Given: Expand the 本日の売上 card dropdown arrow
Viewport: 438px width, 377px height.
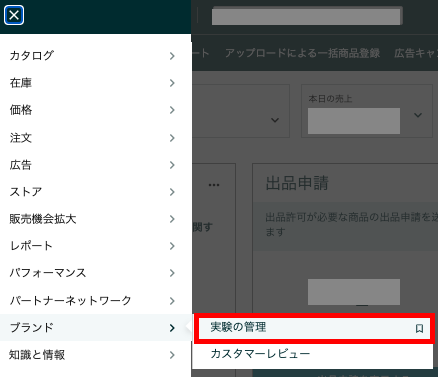Looking at the screenshot, I should [x=418, y=115].
